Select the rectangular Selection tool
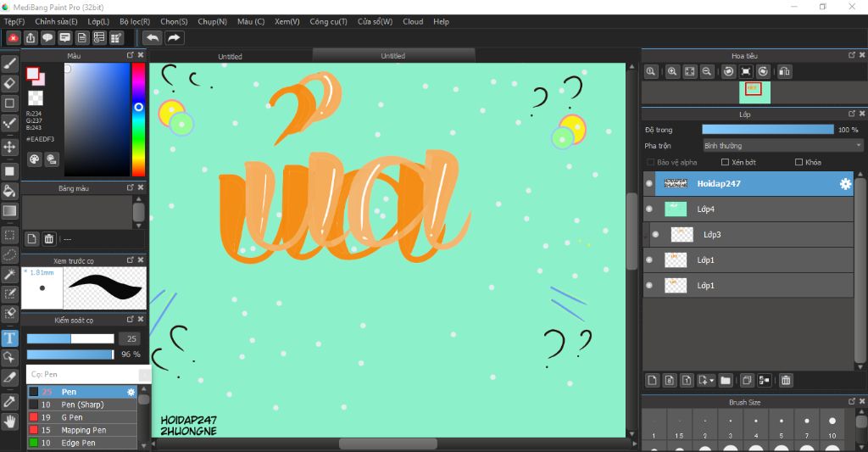The width and height of the screenshot is (868, 452). tap(9, 235)
